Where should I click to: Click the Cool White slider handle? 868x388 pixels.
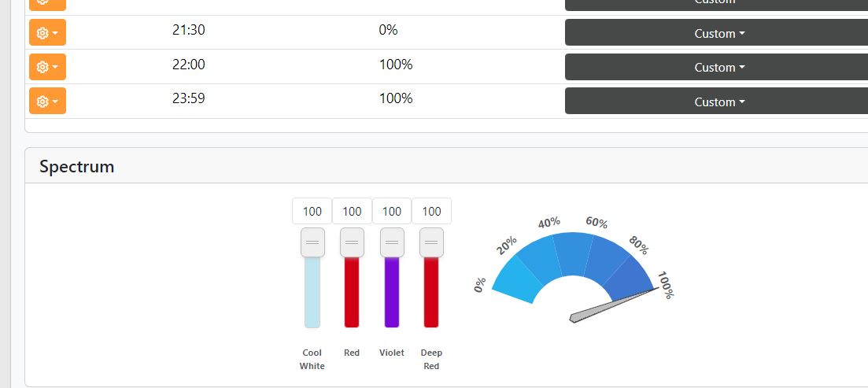coord(312,242)
